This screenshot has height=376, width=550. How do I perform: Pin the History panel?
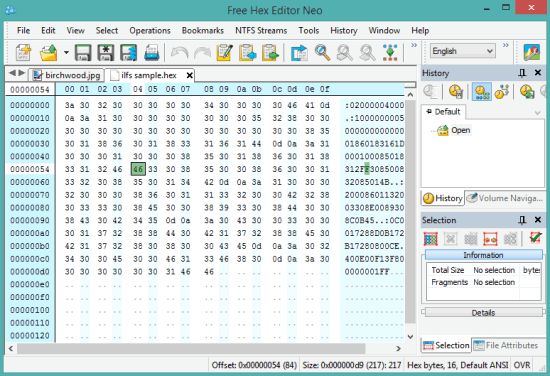(522, 73)
